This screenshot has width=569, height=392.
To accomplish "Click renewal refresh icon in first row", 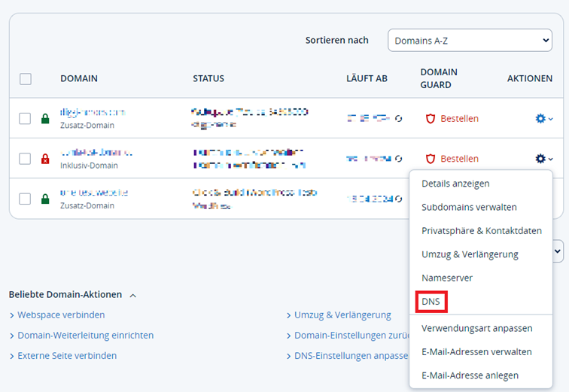I will coord(398,119).
